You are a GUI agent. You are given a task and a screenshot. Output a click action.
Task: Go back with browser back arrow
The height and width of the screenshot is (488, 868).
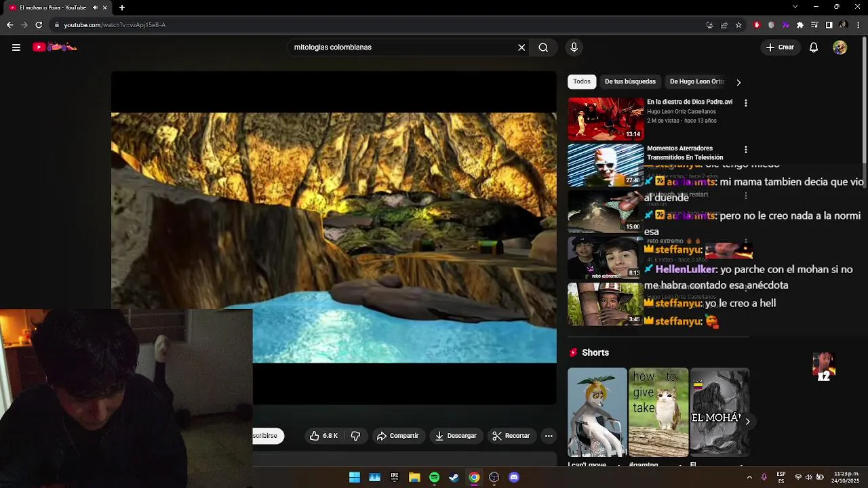point(9,25)
